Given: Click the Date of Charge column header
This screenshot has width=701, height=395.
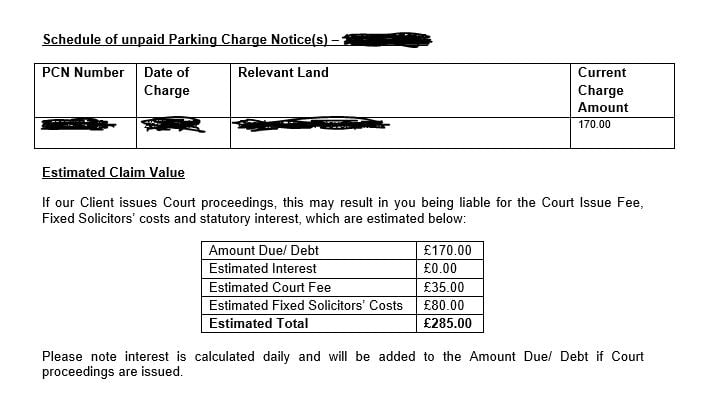Looking at the screenshot, I should [167, 81].
